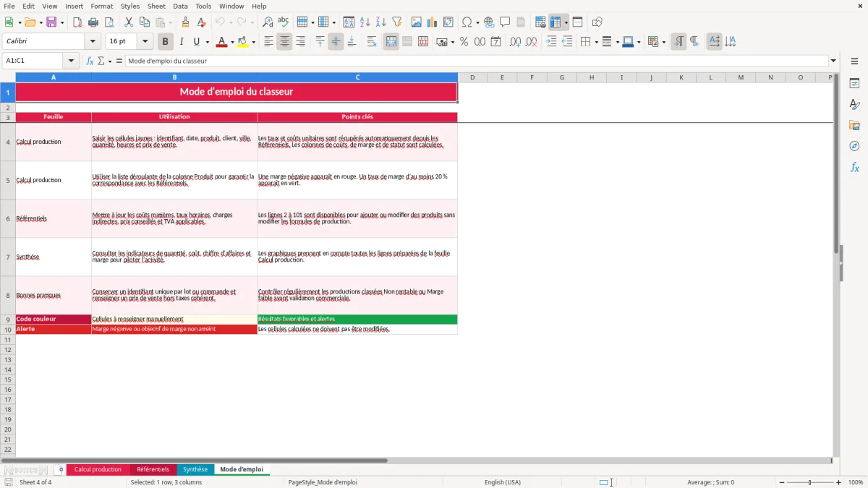
Task: Click the zoom slider in status bar
Action: [x=809, y=482]
